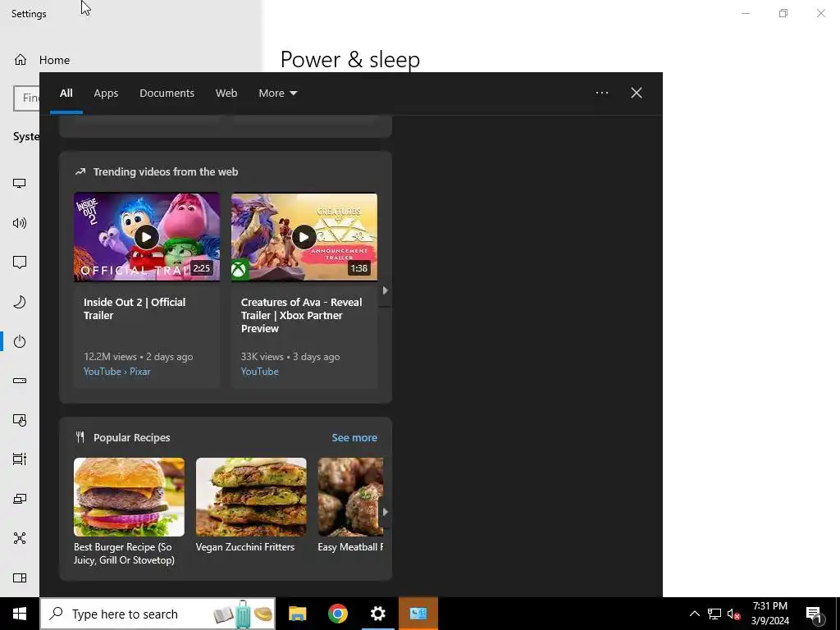
Task: Open search panel options ellipsis menu
Action: coord(602,94)
